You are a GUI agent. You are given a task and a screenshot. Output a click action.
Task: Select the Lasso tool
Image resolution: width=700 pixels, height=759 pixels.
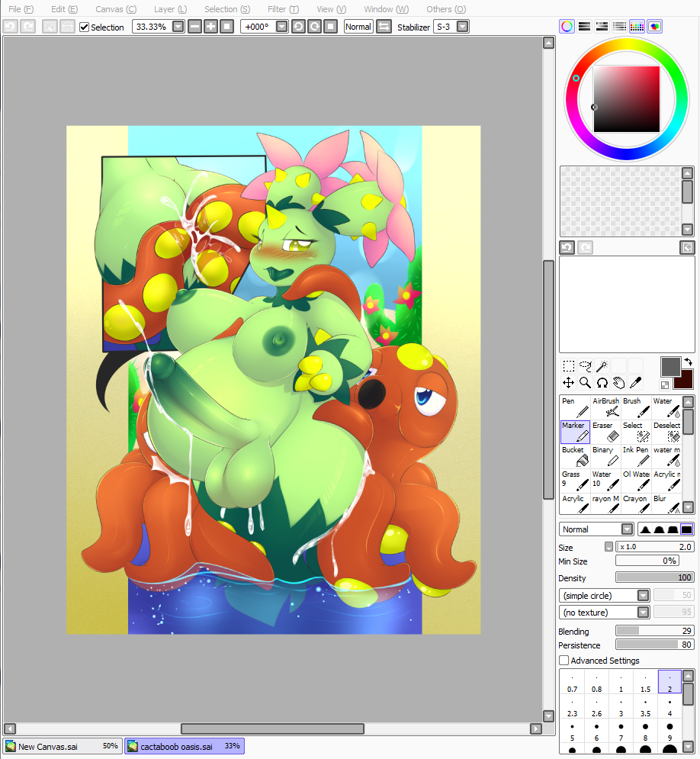(x=586, y=366)
